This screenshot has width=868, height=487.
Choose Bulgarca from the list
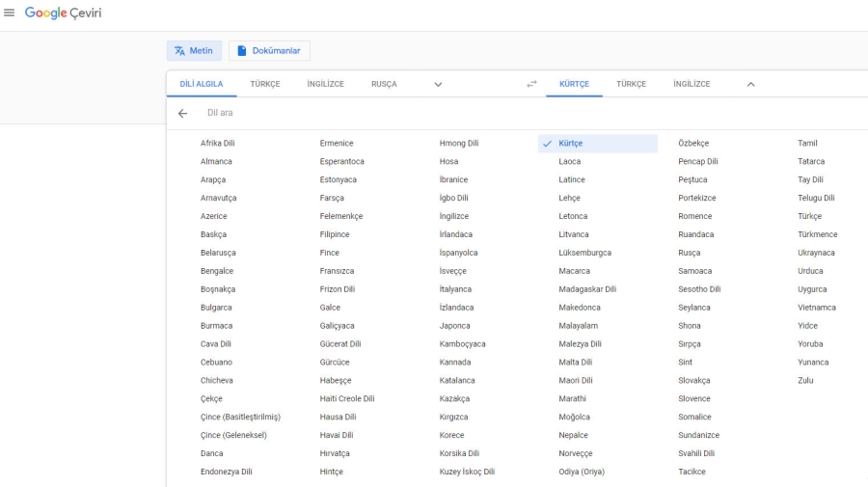[216, 308]
